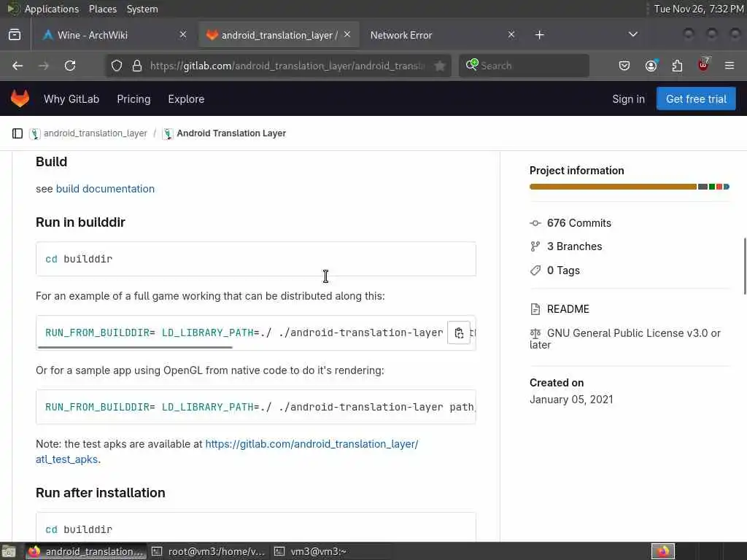Copy the RUN_FROM_BUILDDIR code snippet
Screen dimensions: 747x560
(459, 332)
